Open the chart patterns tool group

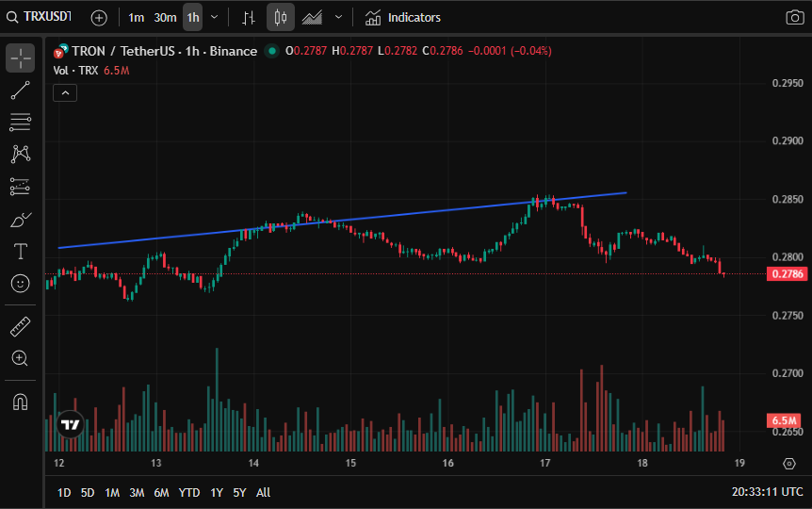coord(20,154)
